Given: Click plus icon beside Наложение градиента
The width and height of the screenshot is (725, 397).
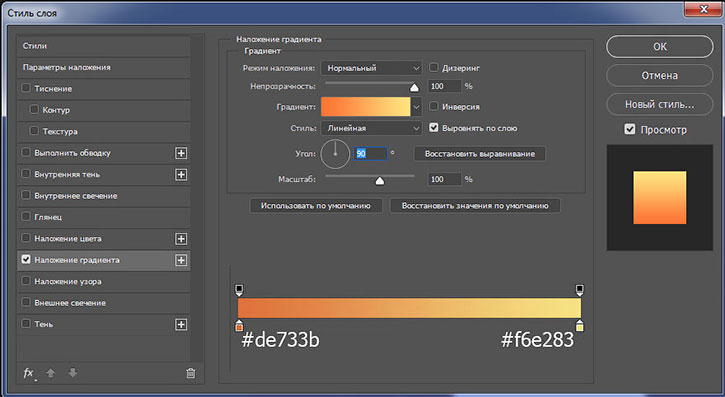Looking at the screenshot, I should (x=181, y=260).
